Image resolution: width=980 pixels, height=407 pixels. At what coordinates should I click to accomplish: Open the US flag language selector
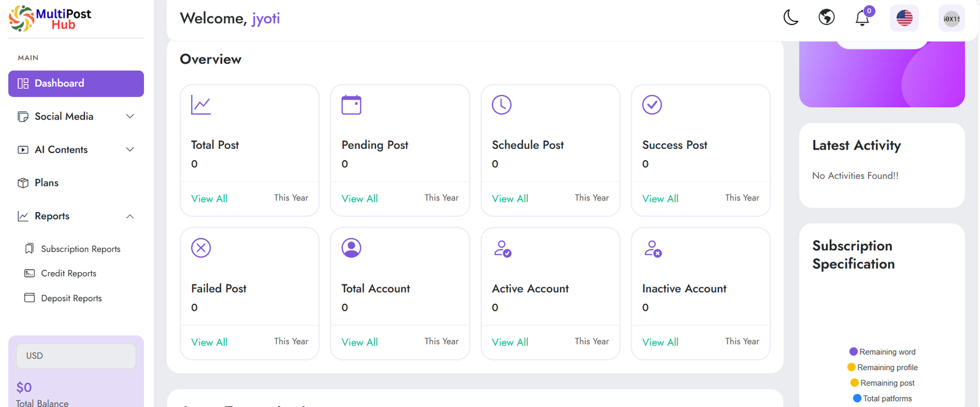pyautogui.click(x=904, y=18)
